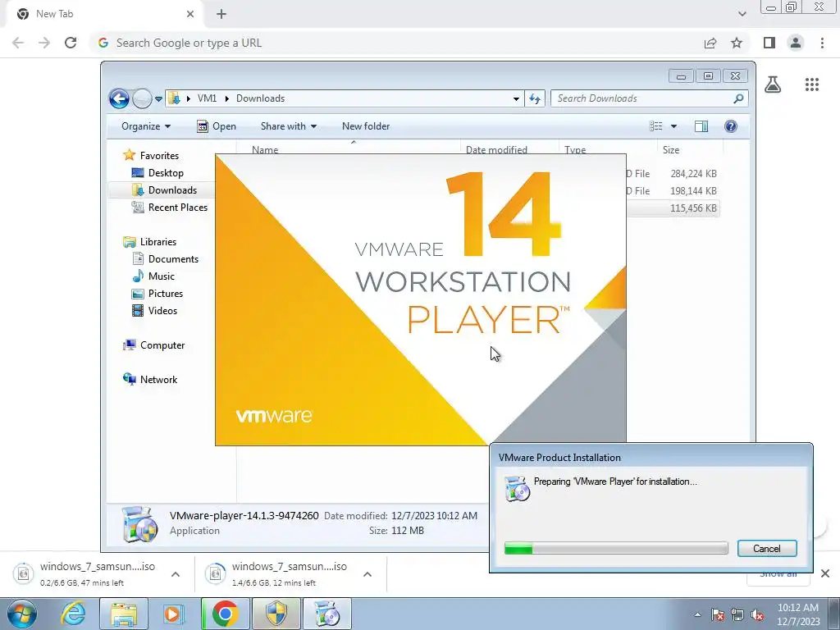Select Computer in navigation pane
The image size is (840, 630).
[x=154, y=345]
